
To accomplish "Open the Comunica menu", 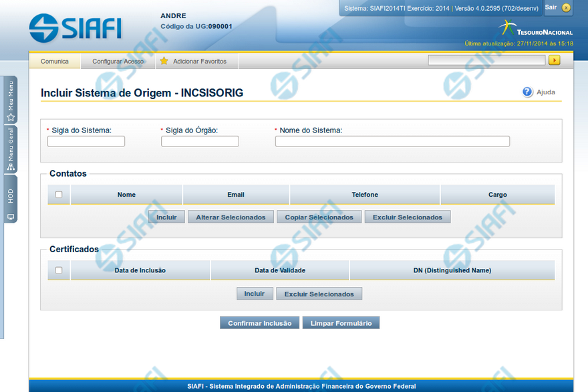I will tap(55, 62).
